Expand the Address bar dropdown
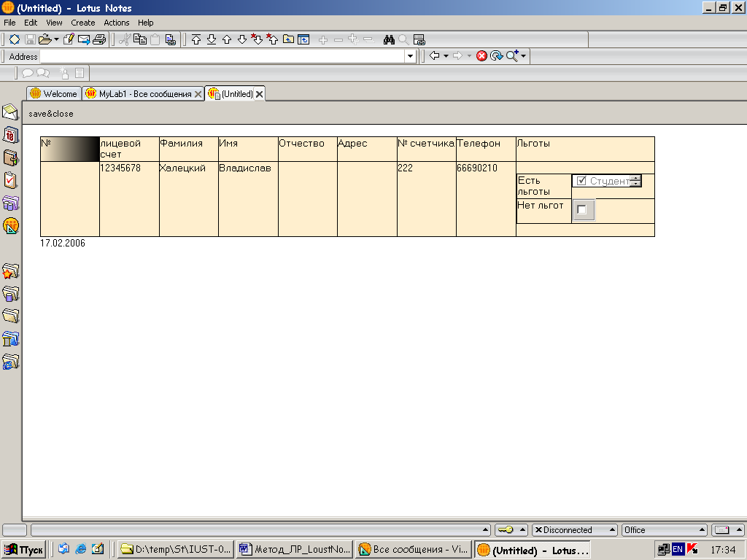This screenshot has height=560, width=747. tap(410, 56)
